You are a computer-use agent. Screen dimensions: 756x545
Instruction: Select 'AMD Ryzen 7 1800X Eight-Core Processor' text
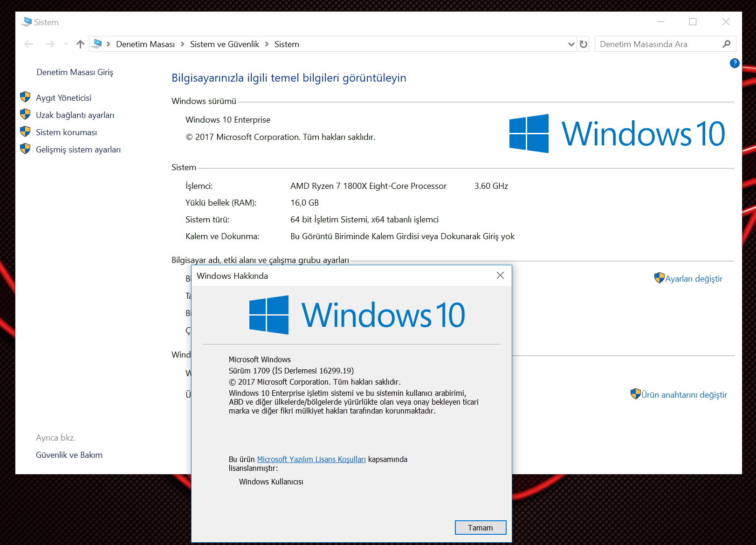click(x=368, y=186)
